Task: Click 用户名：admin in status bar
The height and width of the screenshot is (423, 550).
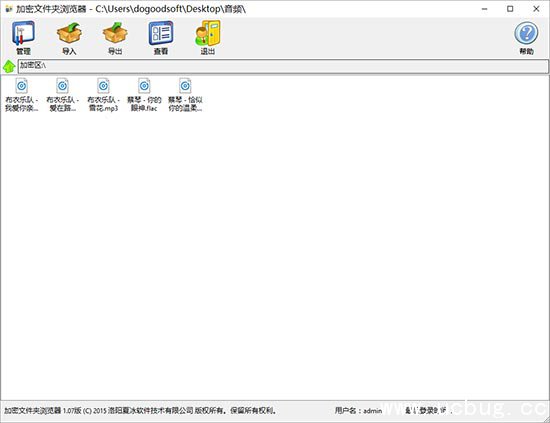Action: (x=358, y=410)
